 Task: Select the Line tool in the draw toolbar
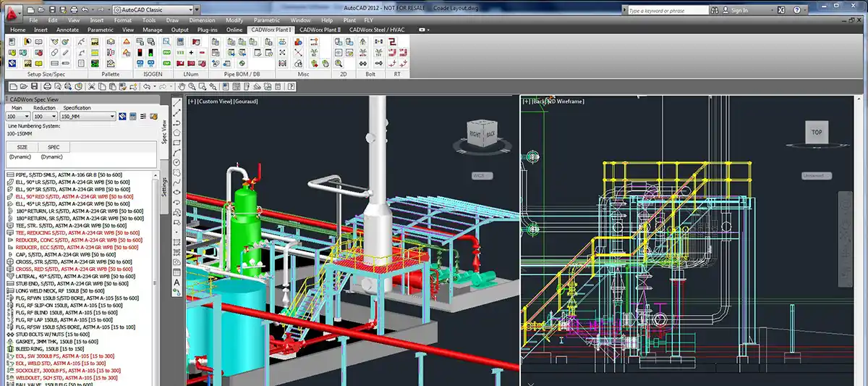(x=177, y=104)
